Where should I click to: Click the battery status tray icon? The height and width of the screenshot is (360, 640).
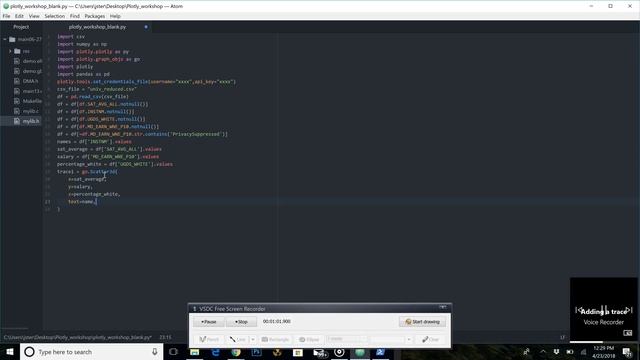click(570, 352)
